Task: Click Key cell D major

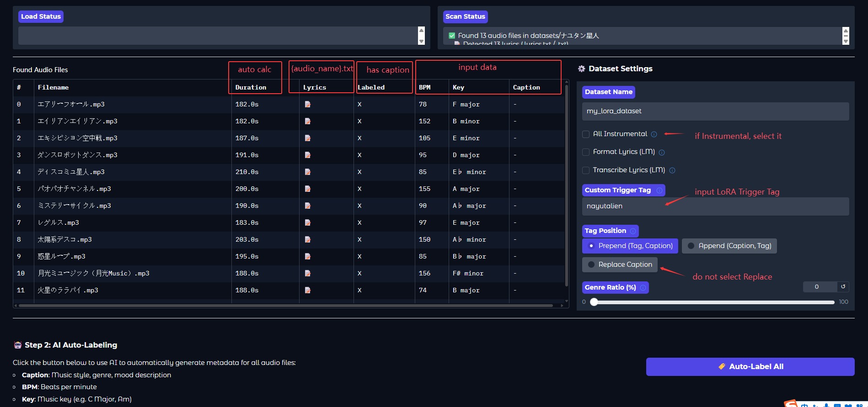Action: tap(466, 155)
